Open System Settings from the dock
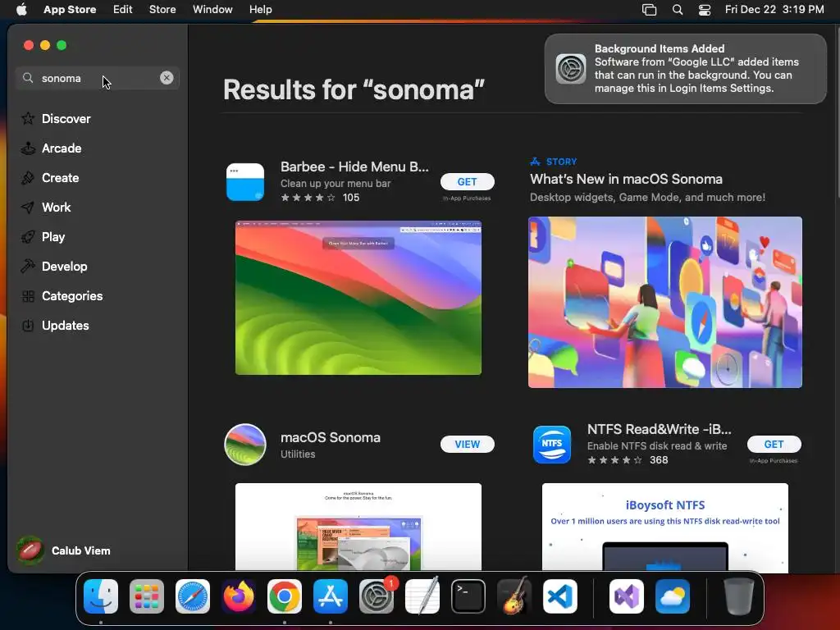The height and width of the screenshot is (630, 840). click(x=377, y=596)
